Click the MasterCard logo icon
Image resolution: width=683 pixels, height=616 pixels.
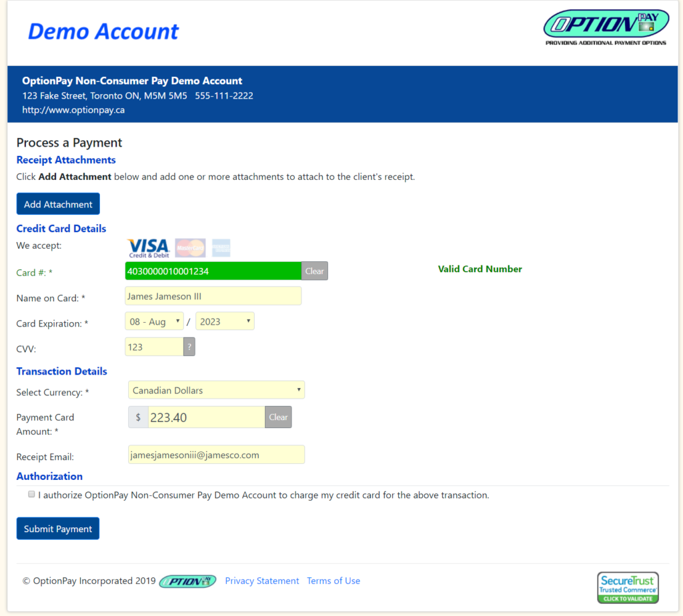pyautogui.click(x=190, y=248)
